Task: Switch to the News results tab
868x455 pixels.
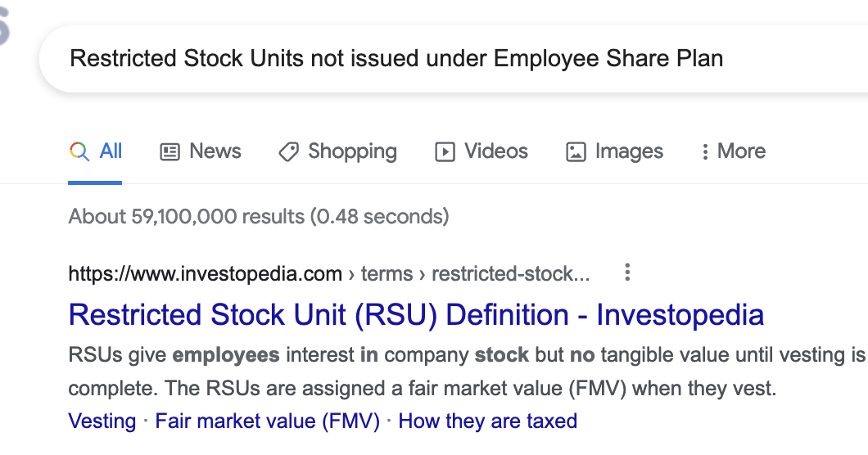Action: point(215,151)
